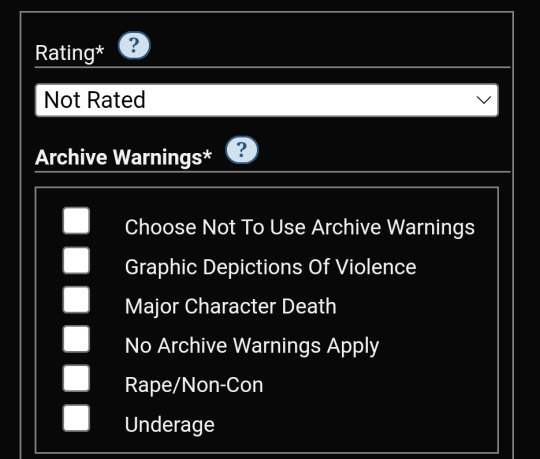Open the Rating help question mark icon

point(134,45)
